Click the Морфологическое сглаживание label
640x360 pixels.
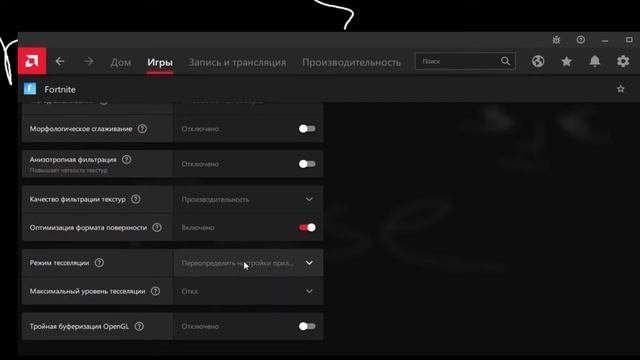click(x=81, y=129)
